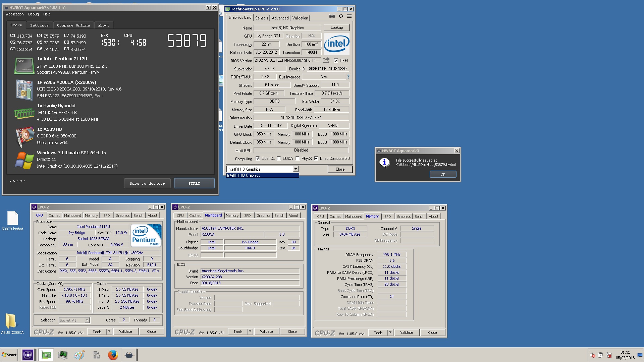Click the network disconnected tray icon
644x362 pixels.
tap(609, 355)
